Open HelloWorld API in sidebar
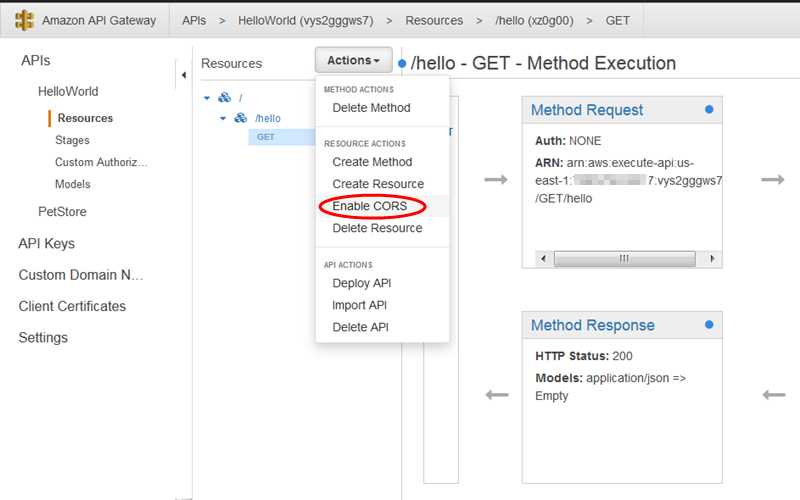The image size is (800, 500). [68, 91]
